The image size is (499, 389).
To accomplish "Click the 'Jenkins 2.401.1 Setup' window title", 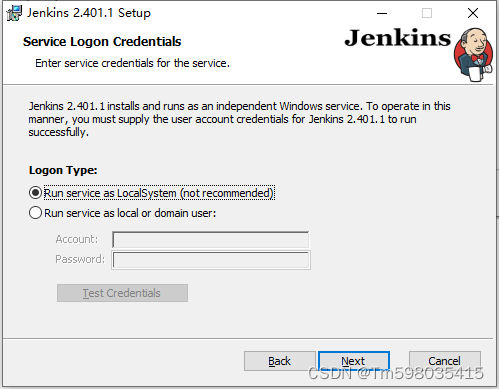I will point(89,13).
